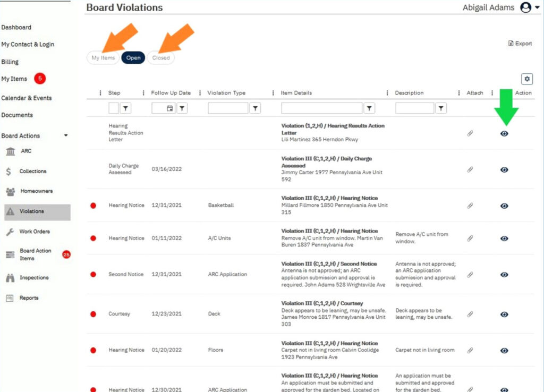Click the Work Orders wrench icon
This screenshot has width=544, height=392.
click(10, 232)
